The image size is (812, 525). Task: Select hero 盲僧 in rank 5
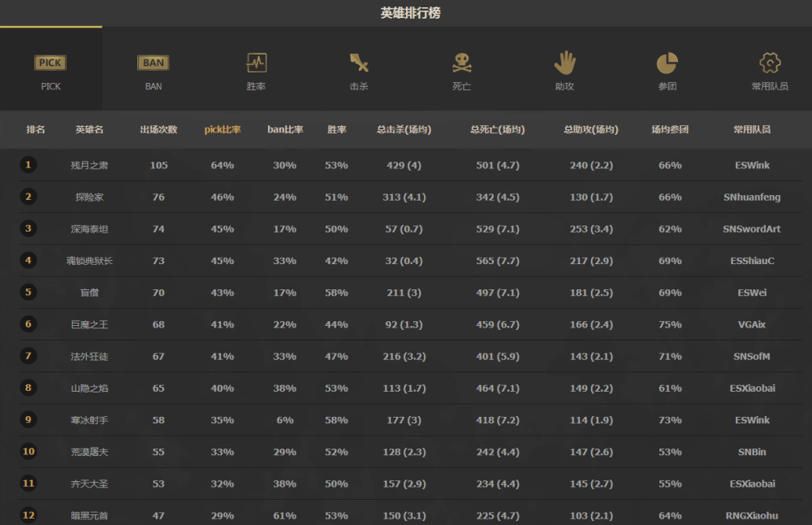point(89,293)
